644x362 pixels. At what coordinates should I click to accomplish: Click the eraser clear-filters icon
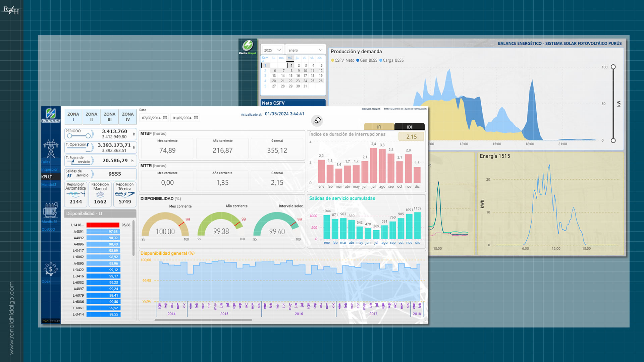[x=317, y=120]
